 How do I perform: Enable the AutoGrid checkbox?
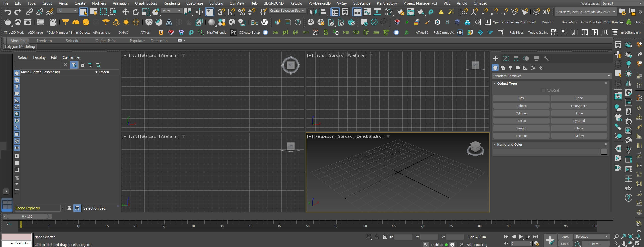pyautogui.click(x=543, y=90)
